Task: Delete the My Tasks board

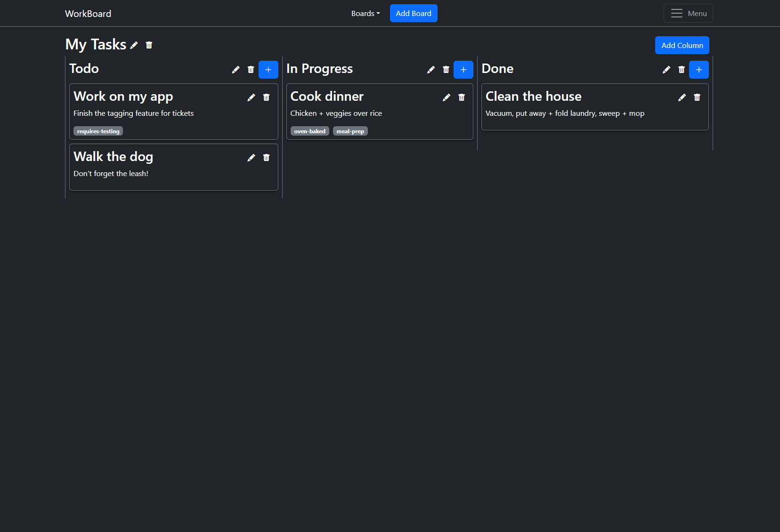Action: click(149, 45)
